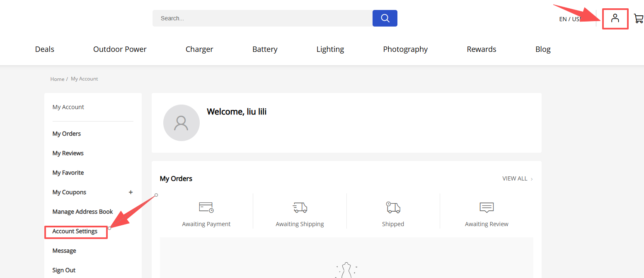Click the Awaiting Payment card icon
Screen dimensions: 644x278
click(x=206, y=207)
